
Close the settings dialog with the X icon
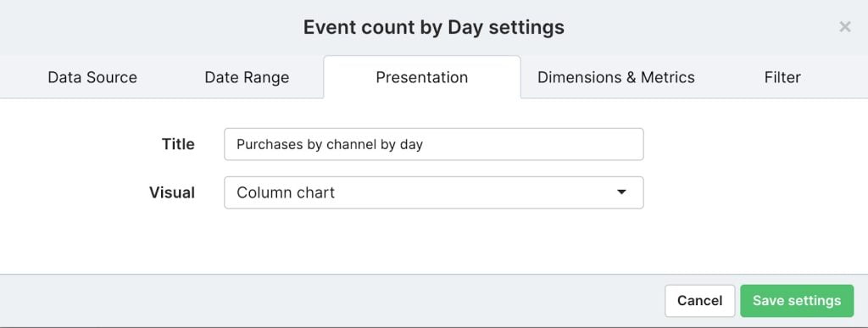(x=845, y=26)
